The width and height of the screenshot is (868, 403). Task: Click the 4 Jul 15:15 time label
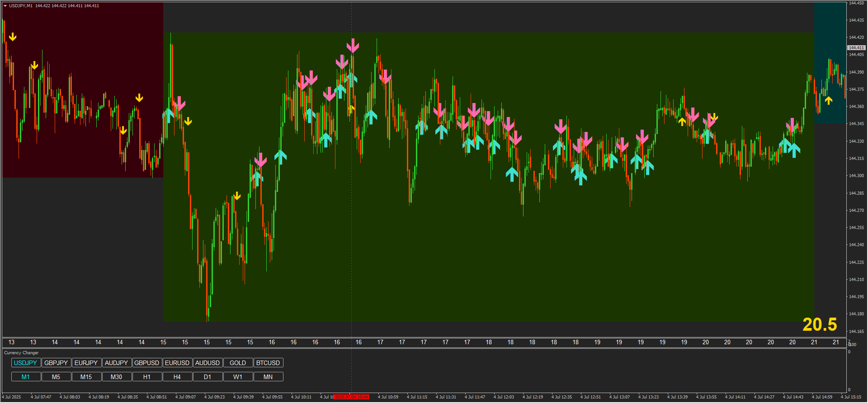(851, 397)
